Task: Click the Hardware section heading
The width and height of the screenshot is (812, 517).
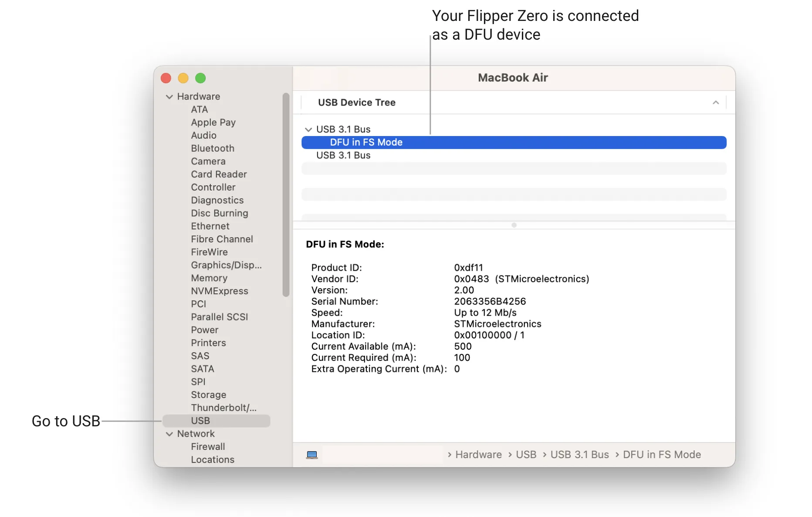Action: (199, 97)
